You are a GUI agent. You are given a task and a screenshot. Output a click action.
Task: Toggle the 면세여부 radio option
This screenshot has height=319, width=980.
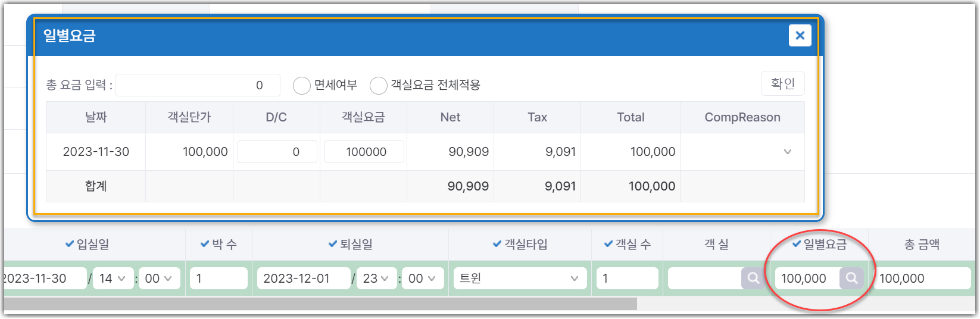pos(302,86)
